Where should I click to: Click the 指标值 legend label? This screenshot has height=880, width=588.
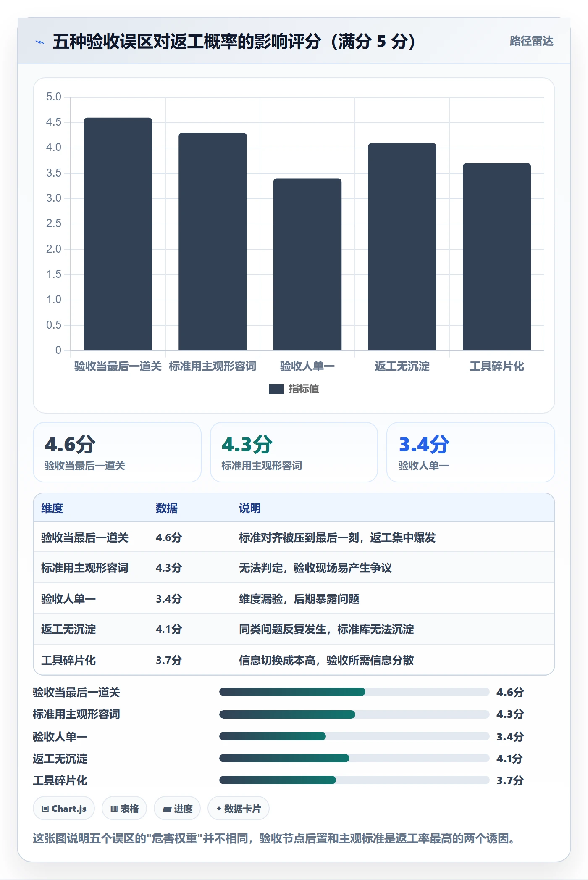pos(304,389)
